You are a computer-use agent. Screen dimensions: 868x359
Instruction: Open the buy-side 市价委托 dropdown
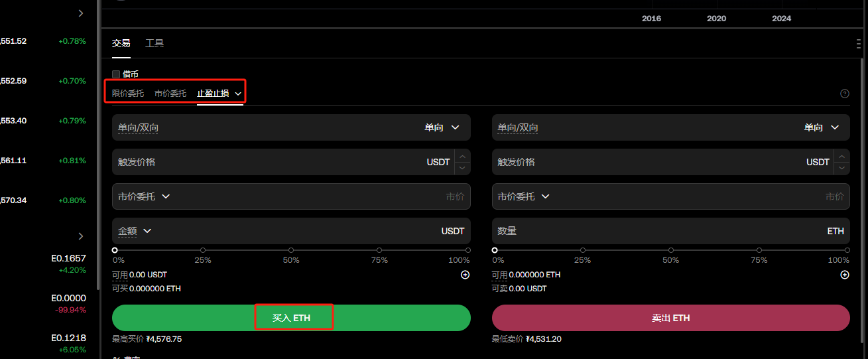tap(145, 196)
